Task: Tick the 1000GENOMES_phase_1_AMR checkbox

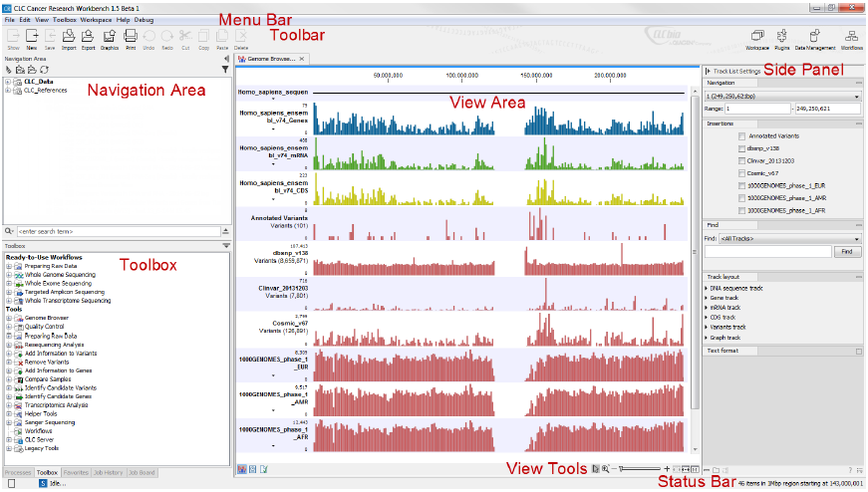Action: coord(741,198)
